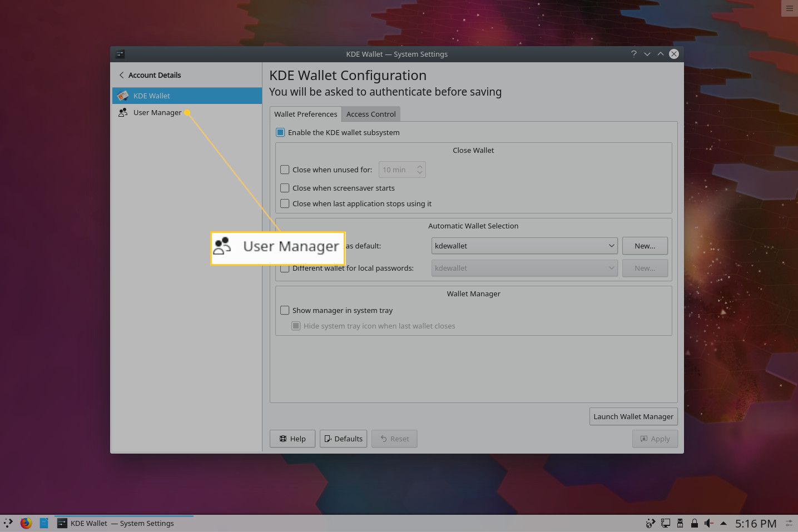Click the 5:16 PM clock
This screenshot has height=532, width=798.
point(756,524)
